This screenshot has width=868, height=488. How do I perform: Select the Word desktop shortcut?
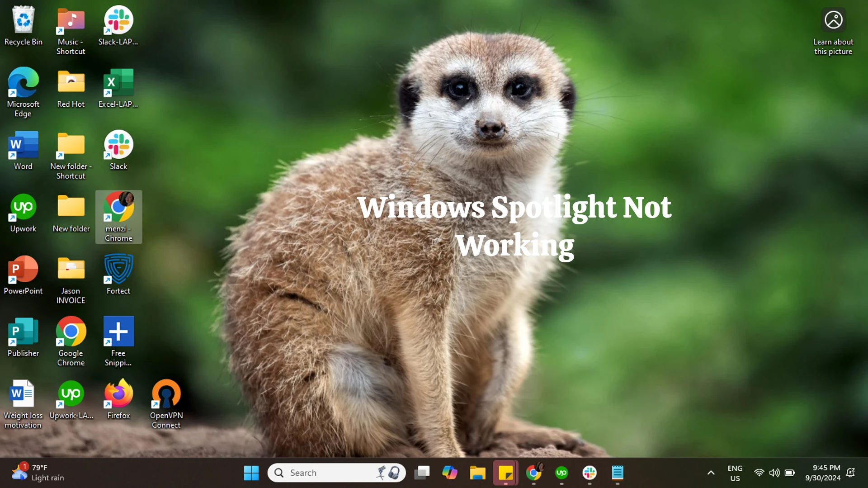click(x=23, y=150)
